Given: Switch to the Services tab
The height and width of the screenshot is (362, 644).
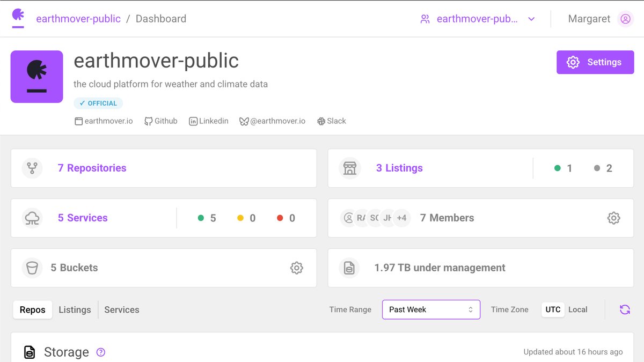Looking at the screenshot, I should (x=121, y=309).
